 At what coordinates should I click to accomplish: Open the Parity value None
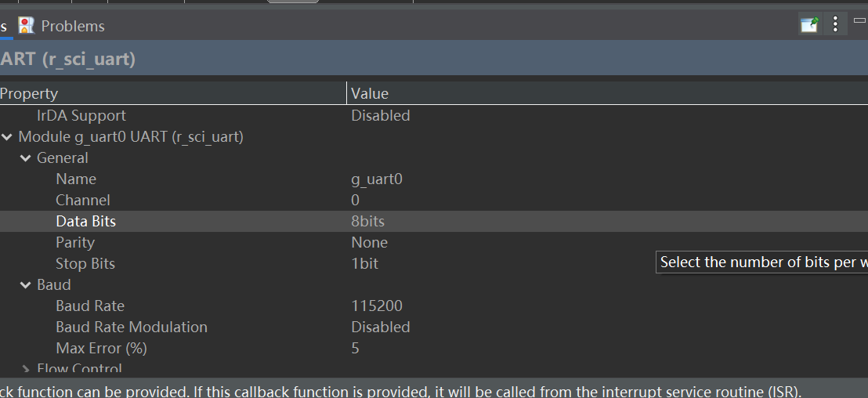pos(369,242)
